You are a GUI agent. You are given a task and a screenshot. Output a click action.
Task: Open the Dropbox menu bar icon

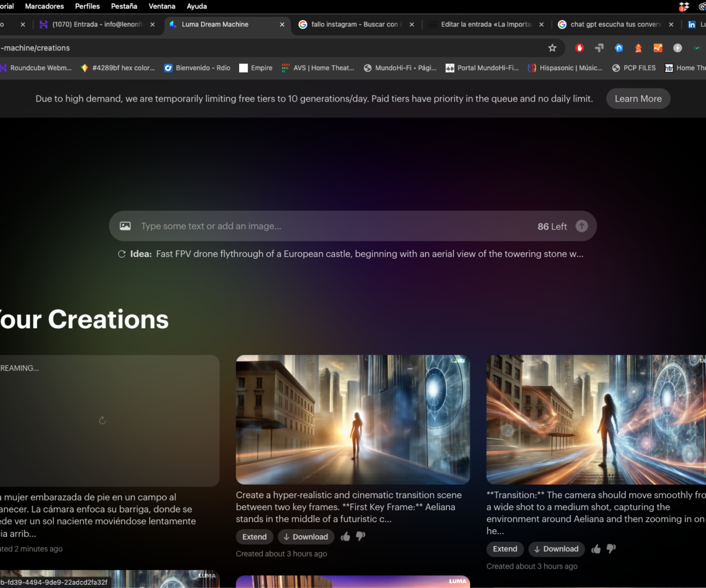(684, 7)
